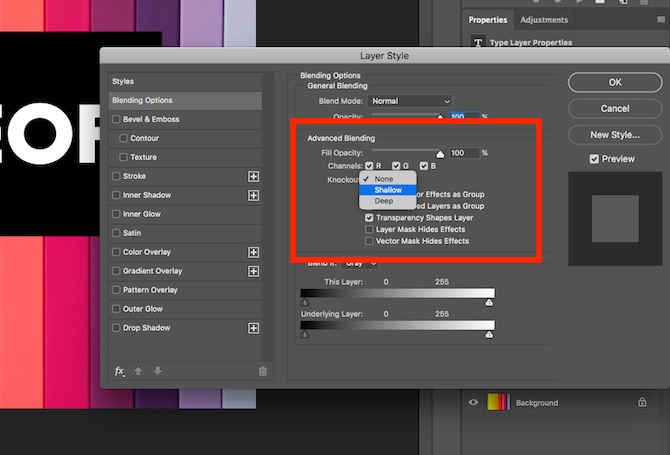
Task: Add another Color Overlay with plus icon
Action: [253, 252]
